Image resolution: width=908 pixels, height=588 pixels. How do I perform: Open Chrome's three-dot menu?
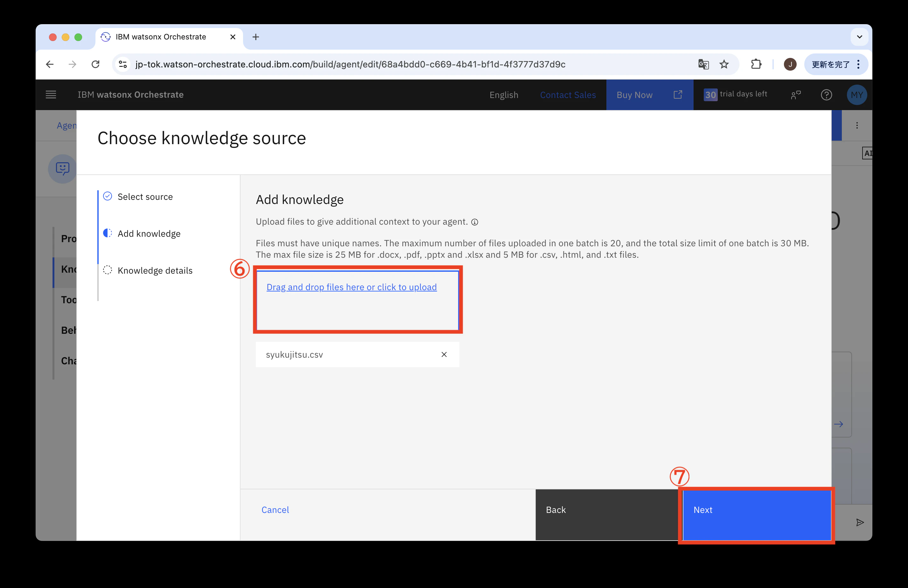(859, 64)
